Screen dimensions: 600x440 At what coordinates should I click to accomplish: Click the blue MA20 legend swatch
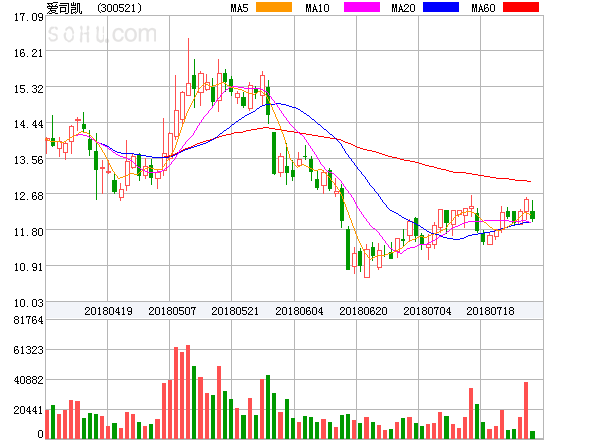(x=441, y=7)
